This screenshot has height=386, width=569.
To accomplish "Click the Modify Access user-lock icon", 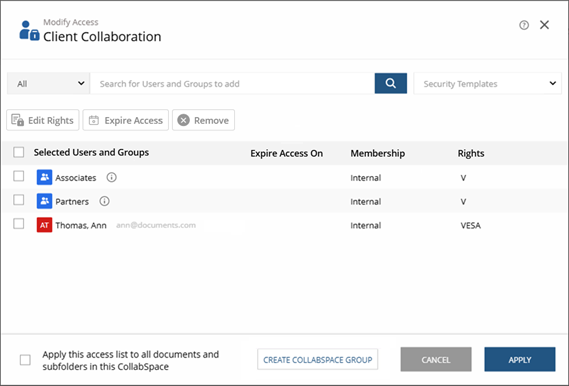I will click(x=29, y=30).
